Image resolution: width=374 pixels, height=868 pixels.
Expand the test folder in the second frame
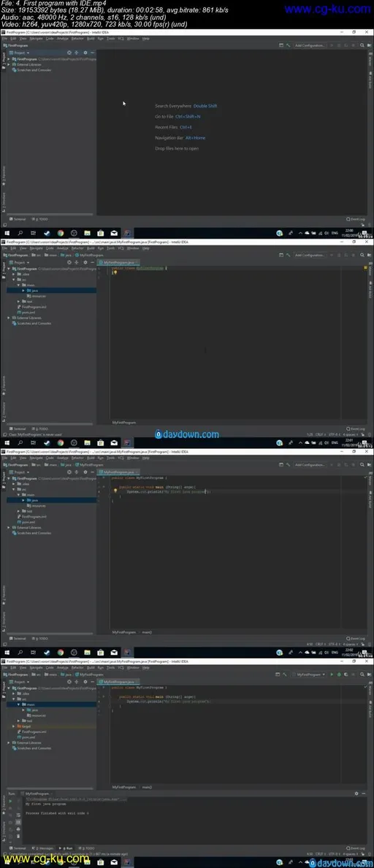click(x=19, y=302)
